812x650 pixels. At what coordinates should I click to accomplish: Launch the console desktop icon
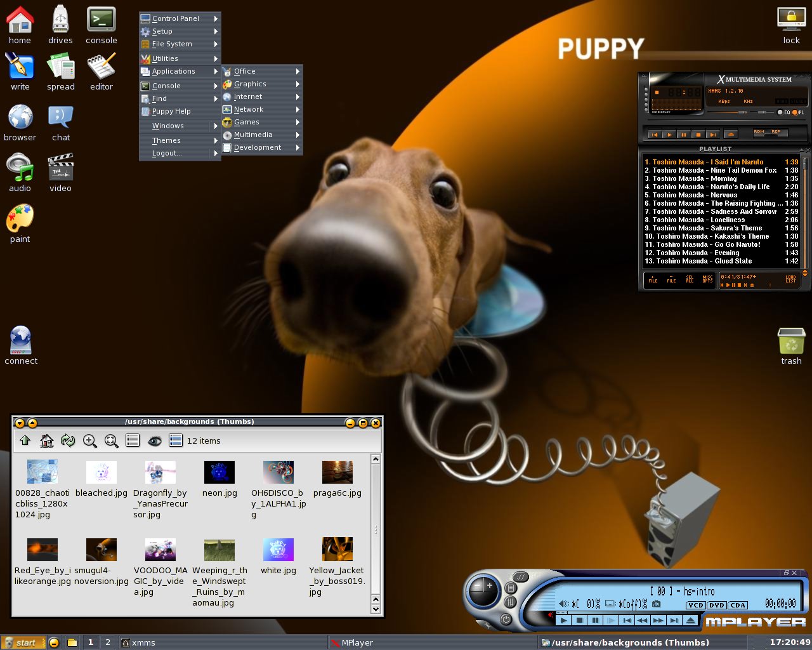(101, 25)
